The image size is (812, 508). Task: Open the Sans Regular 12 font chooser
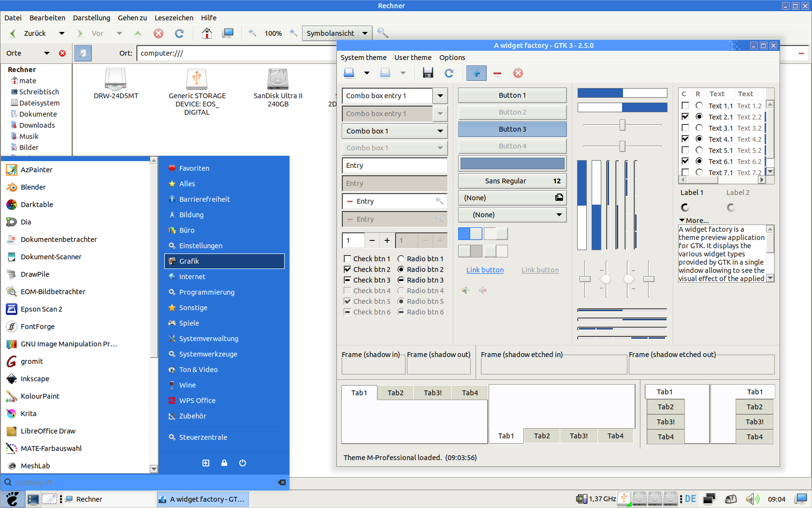tap(512, 181)
